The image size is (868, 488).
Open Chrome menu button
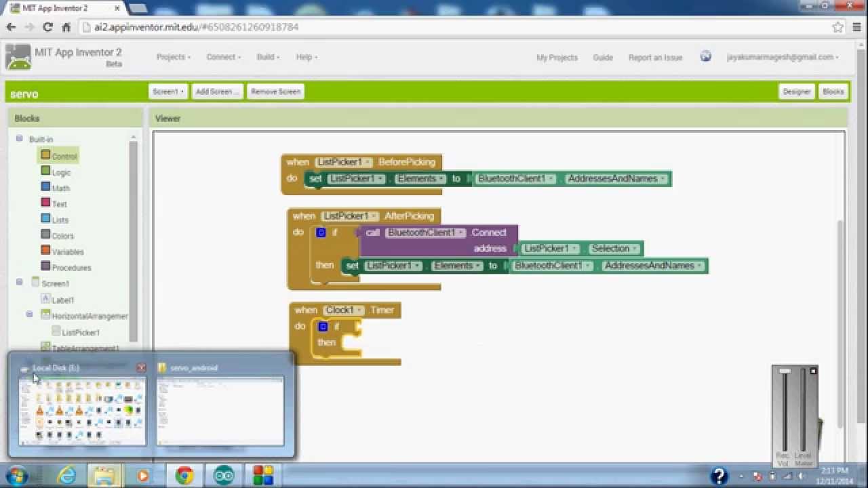858,27
